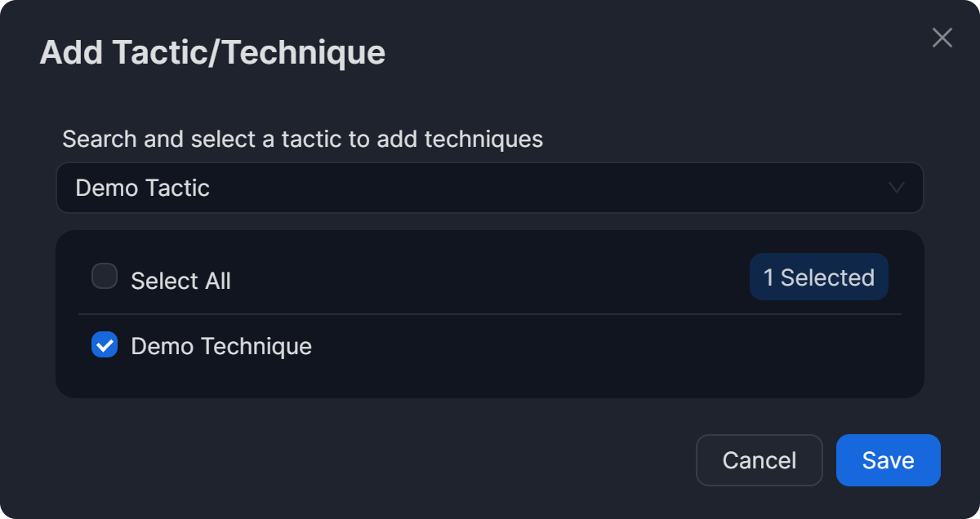Open the Demo Tactic combo box
980x519 pixels.
[x=488, y=189]
